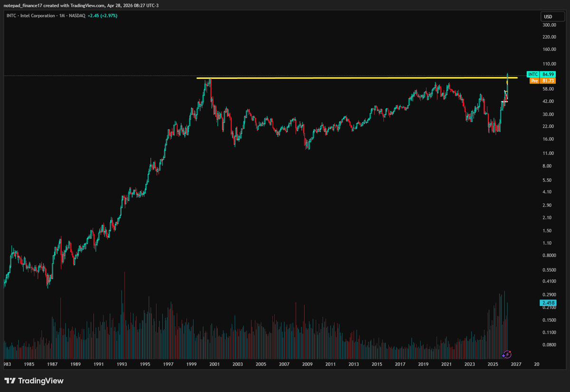Click the 0.5500 price axis label
This screenshot has width=570, height=392.
(x=549, y=269)
